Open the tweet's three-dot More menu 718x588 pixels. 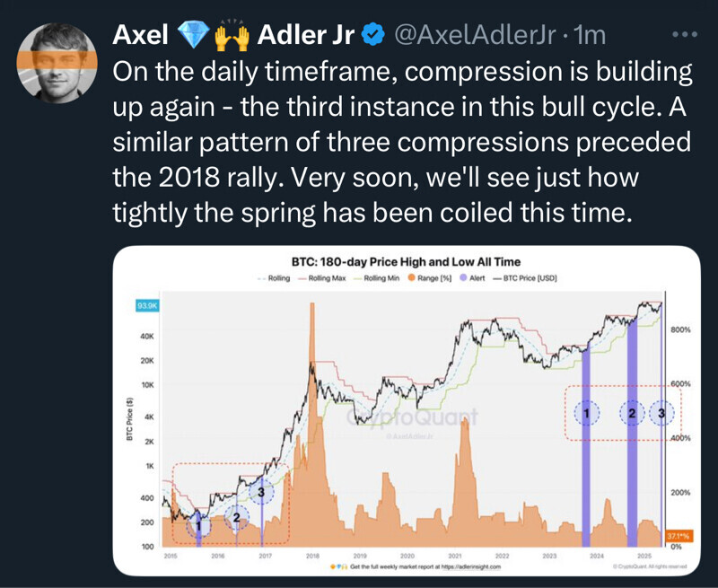click(684, 34)
